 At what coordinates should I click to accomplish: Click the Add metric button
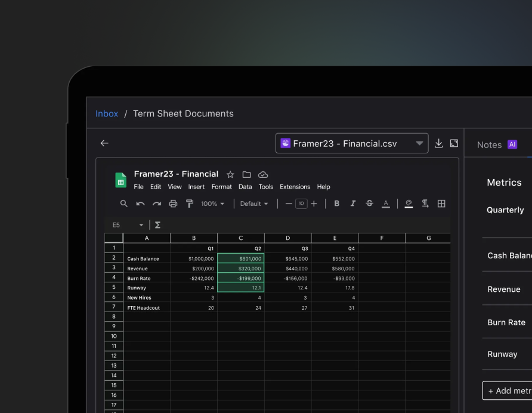tap(507, 390)
